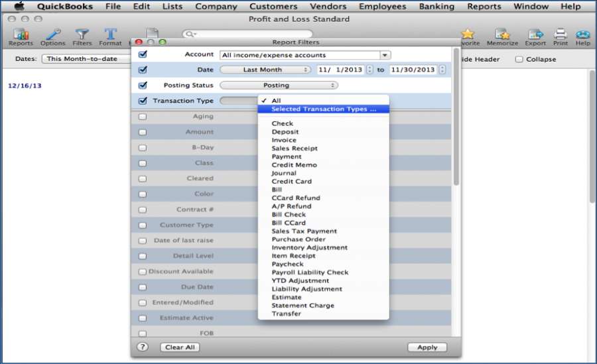This screenshot has height=364, width=597.
Task: Uncheck the Date filter checkbox
Action: point(143,70)
